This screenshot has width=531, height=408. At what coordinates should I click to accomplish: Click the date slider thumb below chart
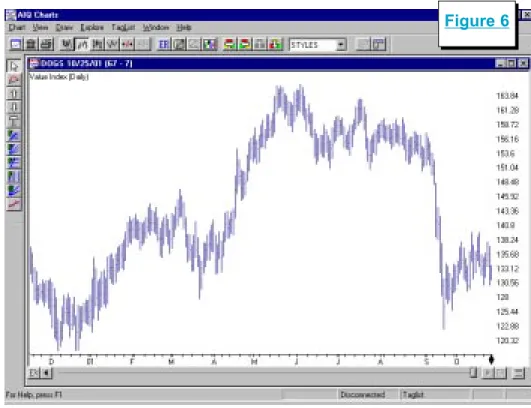[473, 373]
